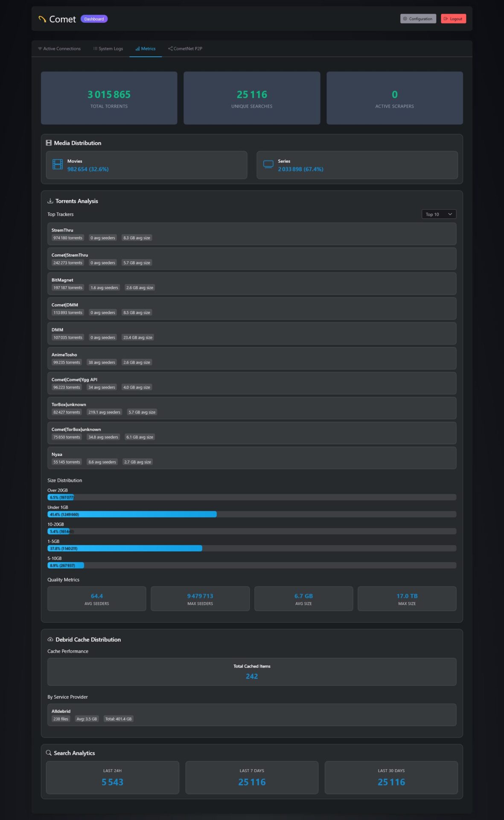504x820 pixels.
Task: Select the Metrics tab
Action: tap(146, 49)
